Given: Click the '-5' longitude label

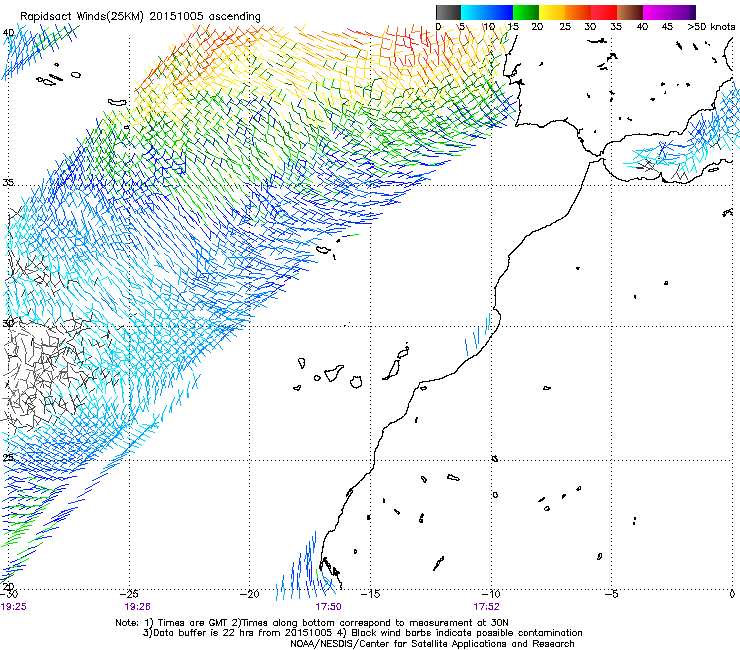Looking at the screenshot, I should [611, 594].
